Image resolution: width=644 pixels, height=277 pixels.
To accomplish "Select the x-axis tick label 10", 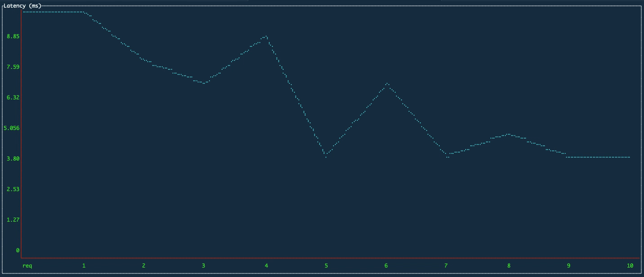I will click(x=629, y=266).
